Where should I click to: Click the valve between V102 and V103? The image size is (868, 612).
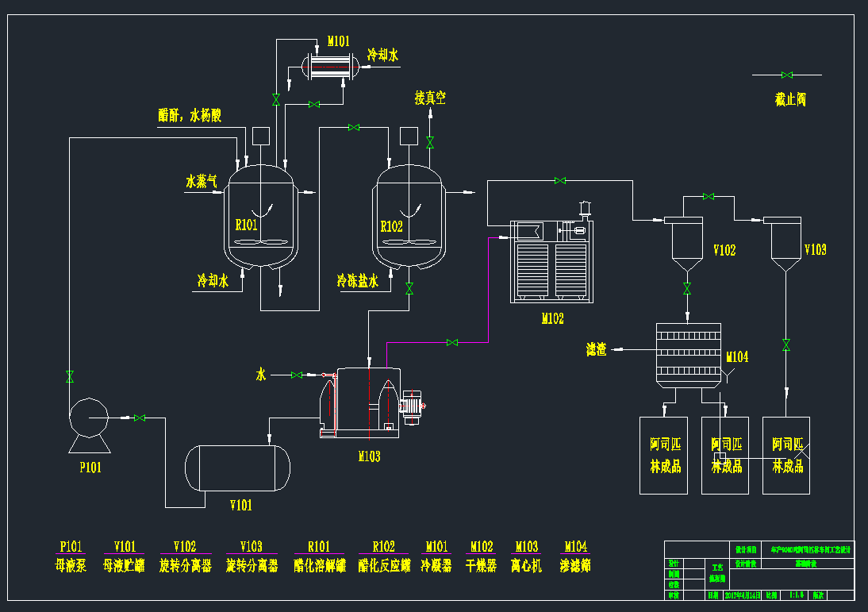[708, 196]
